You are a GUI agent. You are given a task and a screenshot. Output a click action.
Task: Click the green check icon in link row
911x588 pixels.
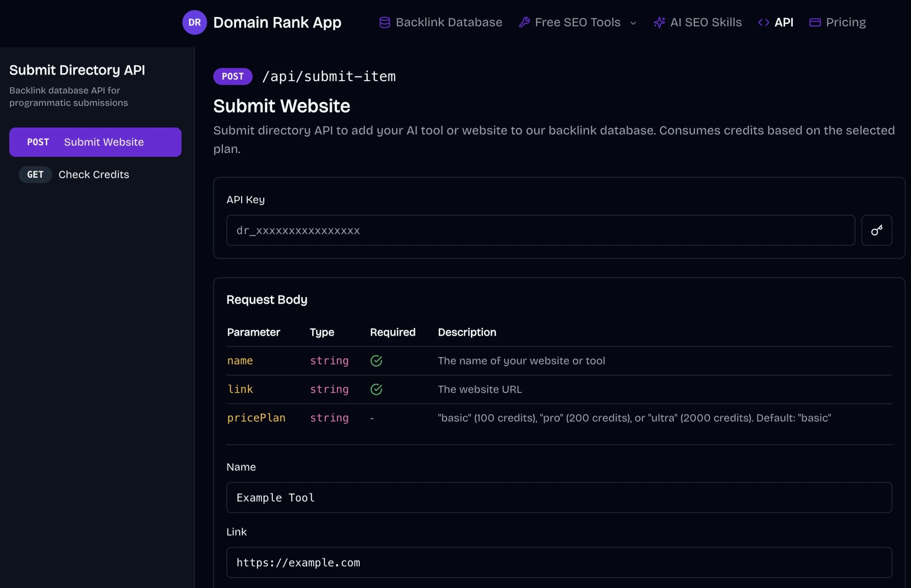pos(376,389)
